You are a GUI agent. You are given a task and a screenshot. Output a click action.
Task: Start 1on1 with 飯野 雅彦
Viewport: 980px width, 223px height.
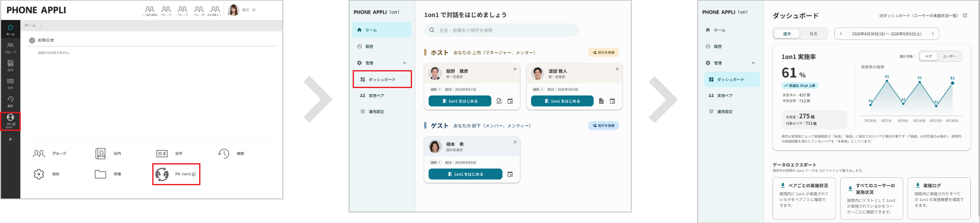[x=460, y=101]
